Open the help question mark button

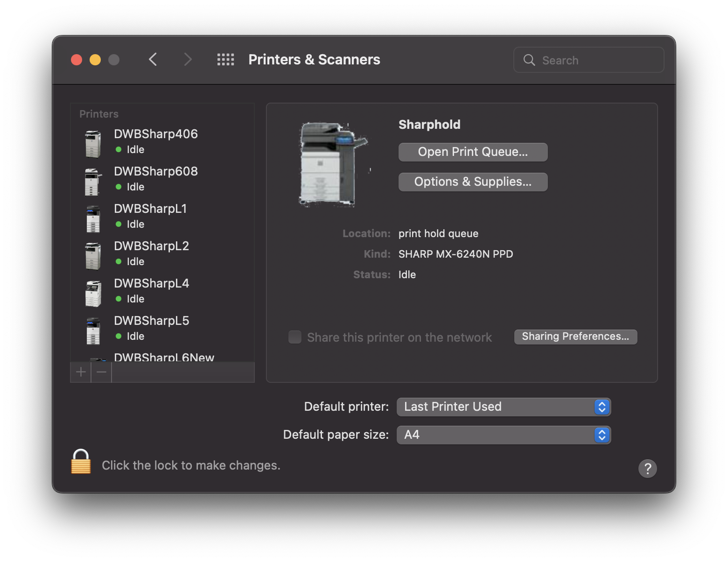pyautogui.click(x=647, y=468)
